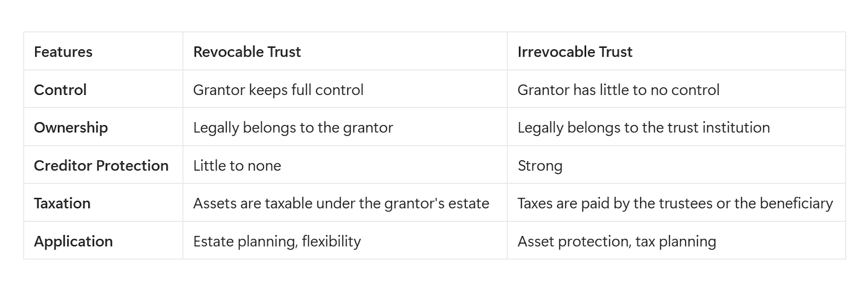
Task: Click "Grantor keeps full control" cell
Action: (278, 90)
